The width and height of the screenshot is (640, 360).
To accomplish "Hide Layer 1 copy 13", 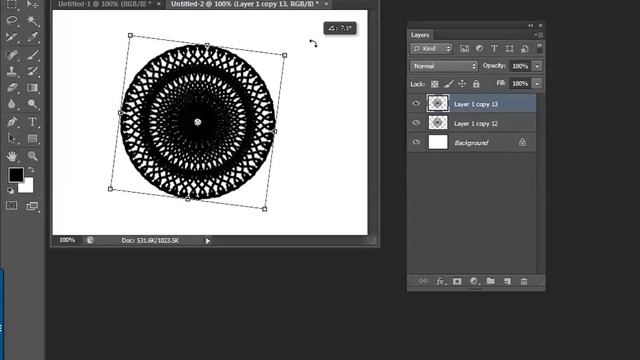I will click(x=416, y=104).
